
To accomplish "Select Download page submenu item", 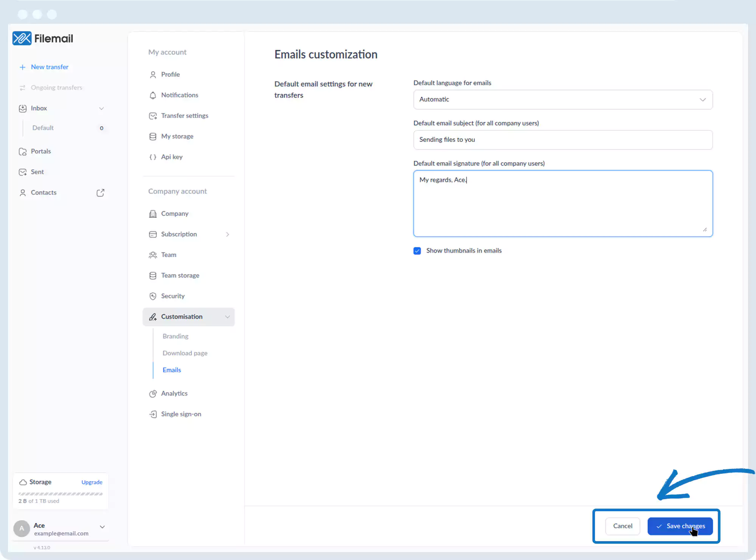I will [185, 353].
